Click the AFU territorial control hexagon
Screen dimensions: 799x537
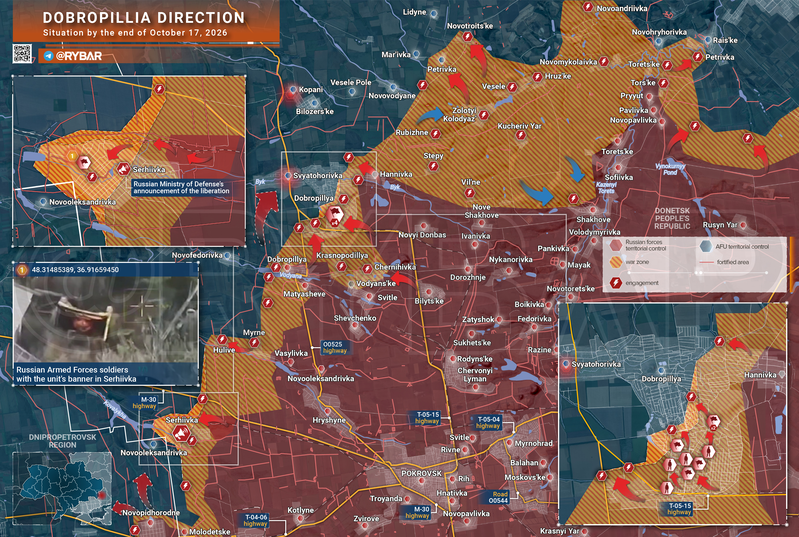(705, 246)
